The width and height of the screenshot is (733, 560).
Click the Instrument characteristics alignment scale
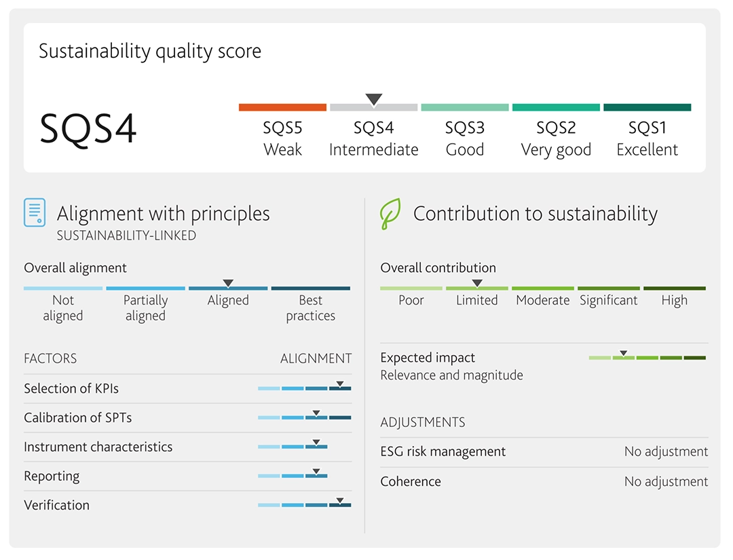pyautogui.click(x=293, y=447)
